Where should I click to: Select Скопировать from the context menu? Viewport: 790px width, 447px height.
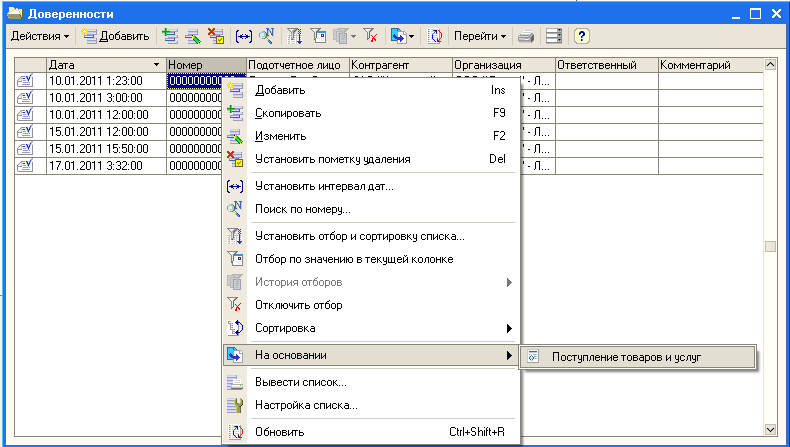[x=288, y=113]
